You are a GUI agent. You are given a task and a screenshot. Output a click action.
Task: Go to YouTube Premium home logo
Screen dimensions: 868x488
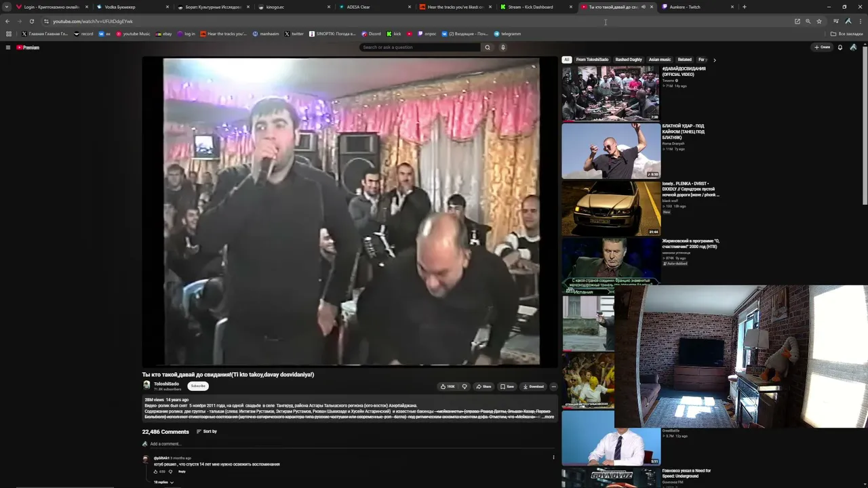tap(28, 47)
